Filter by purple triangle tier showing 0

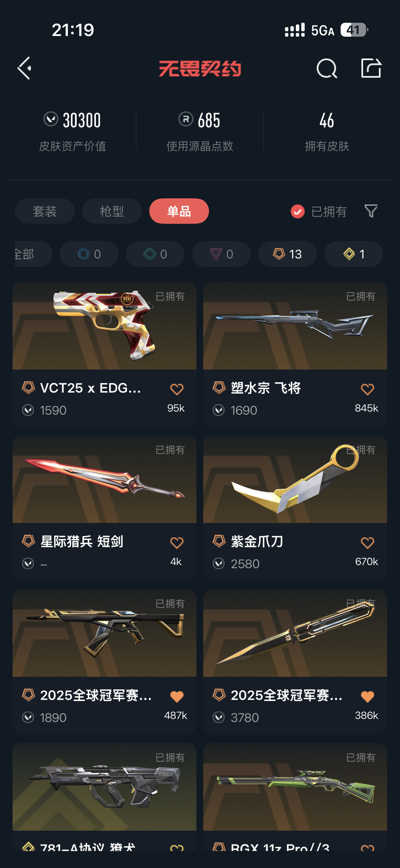(221, 254)
